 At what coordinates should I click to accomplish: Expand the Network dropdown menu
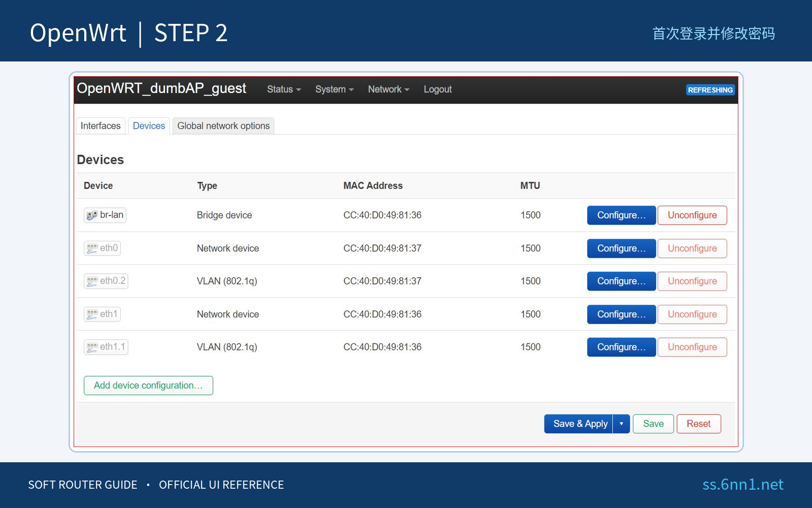pos(389,89)
